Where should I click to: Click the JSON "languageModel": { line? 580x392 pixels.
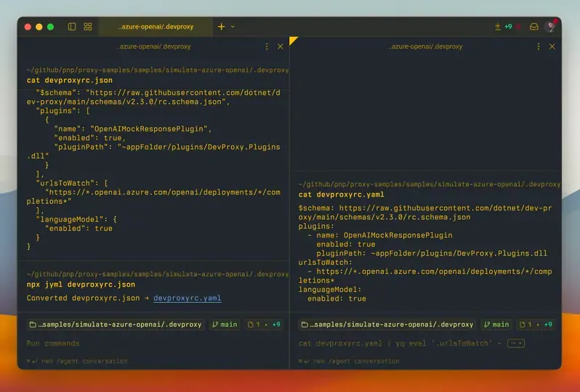tap(76, 219)
